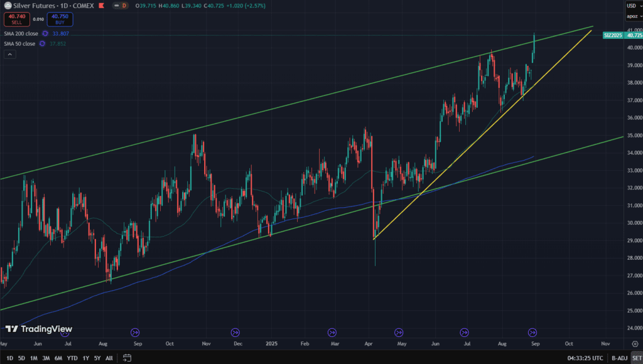Switch to the YTD time range

[x=72, y=358]
